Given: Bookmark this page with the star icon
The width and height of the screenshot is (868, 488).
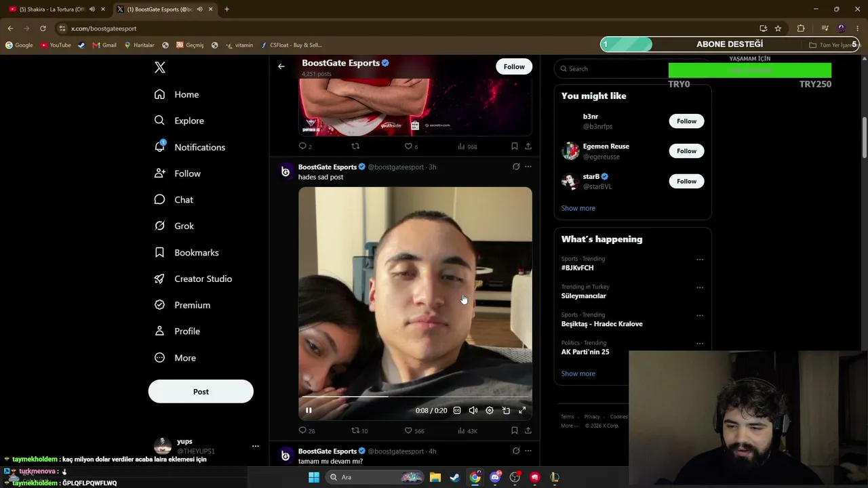Looking at the screenshot, I should coord(778,28).
